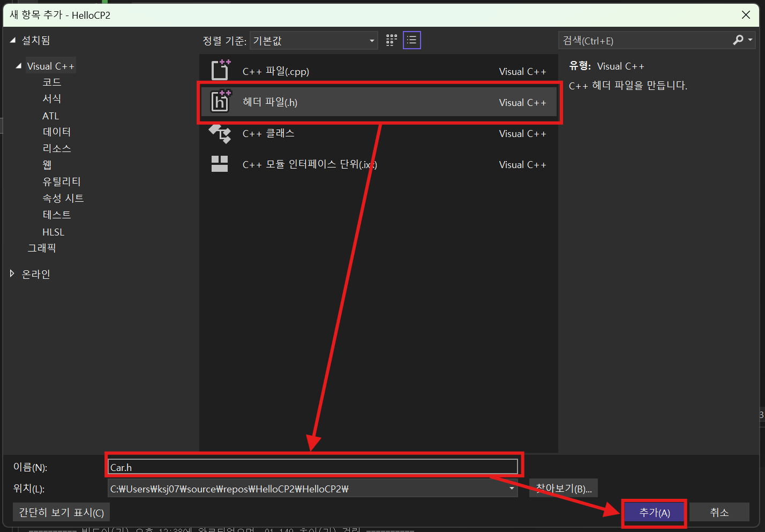Select the 코드 category
765x532 pixels.
52,82
